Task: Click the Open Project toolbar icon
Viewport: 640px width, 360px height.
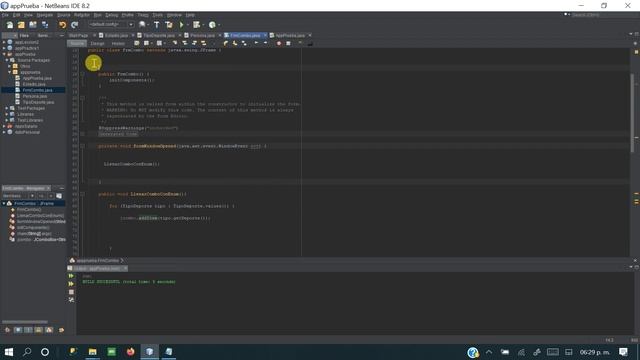Action: coord(33,25)
